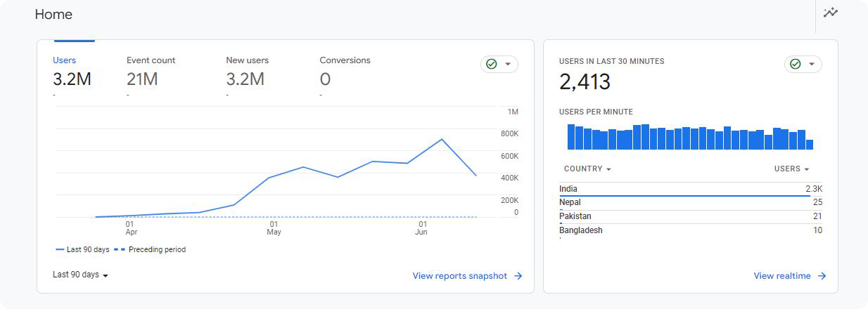Switch to the New users metric tab
Image resolution: width=868 pixels, height=309 pixels.
pos(247,72)
